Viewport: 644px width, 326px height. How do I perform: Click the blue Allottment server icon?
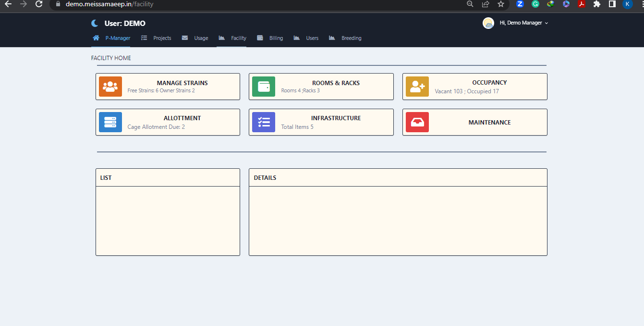[x=110, y=122]
